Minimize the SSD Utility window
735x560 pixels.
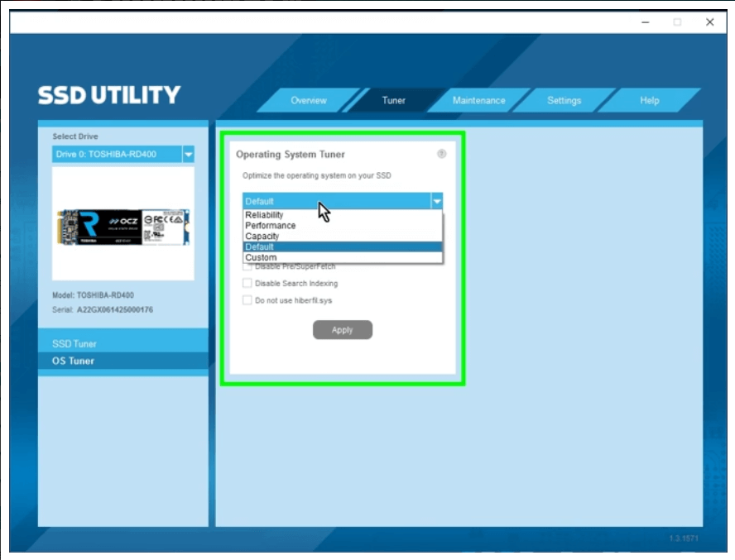(646, 22)
